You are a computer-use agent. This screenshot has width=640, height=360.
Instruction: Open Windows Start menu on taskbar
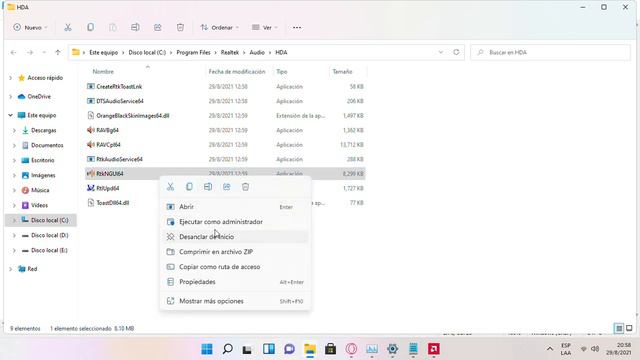[x=207, y=349]
